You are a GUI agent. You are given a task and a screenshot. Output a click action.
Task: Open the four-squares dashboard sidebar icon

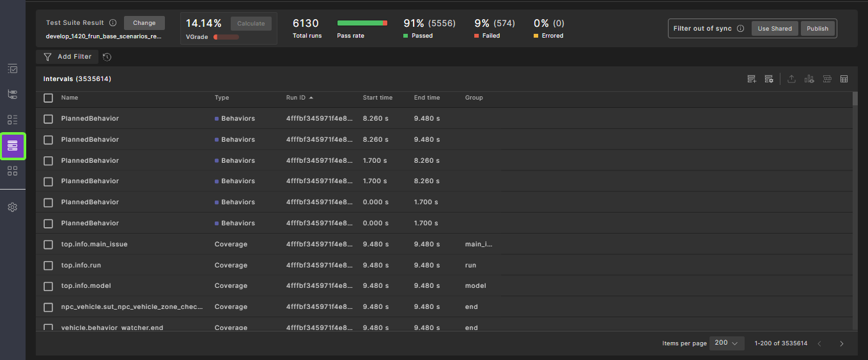pos(12,171)
